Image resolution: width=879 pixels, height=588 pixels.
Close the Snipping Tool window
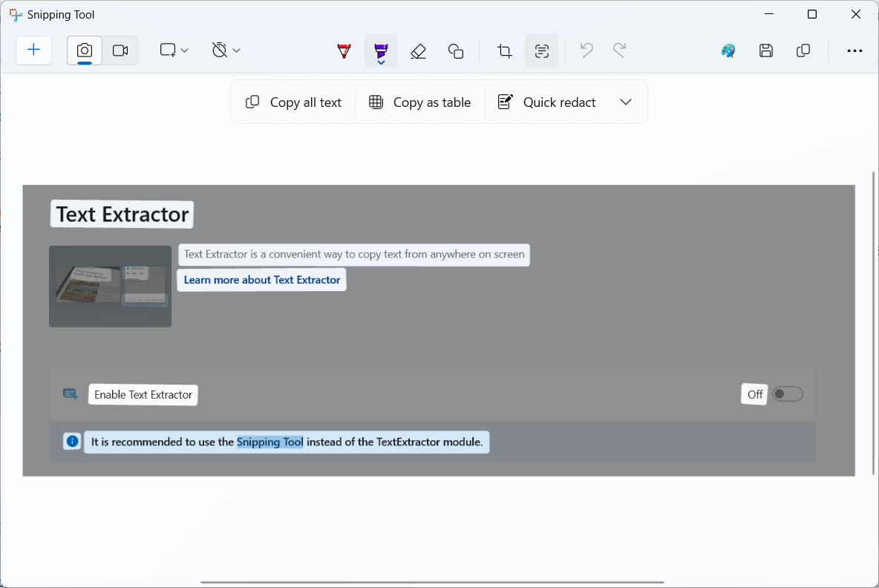pyautogui.click(x=855, y=15)
